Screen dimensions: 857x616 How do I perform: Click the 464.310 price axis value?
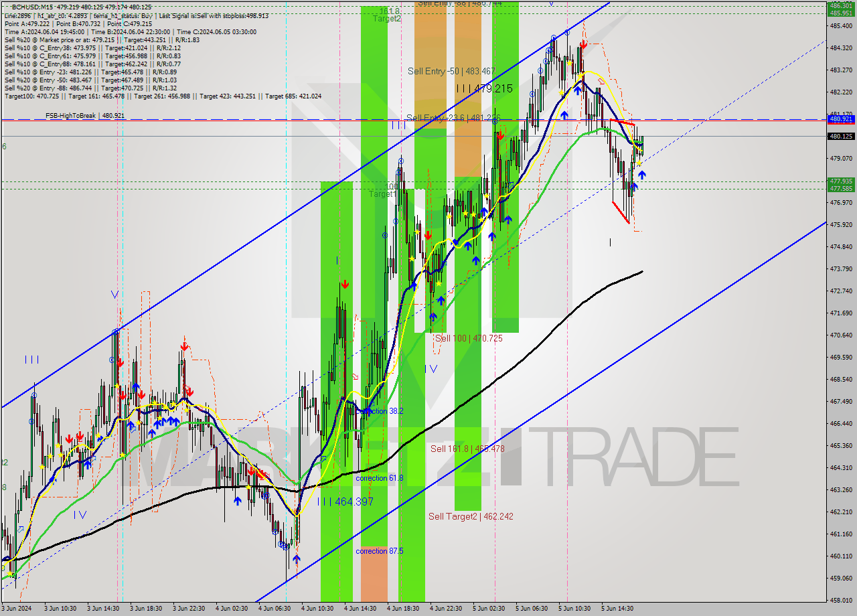coord(841,467)
